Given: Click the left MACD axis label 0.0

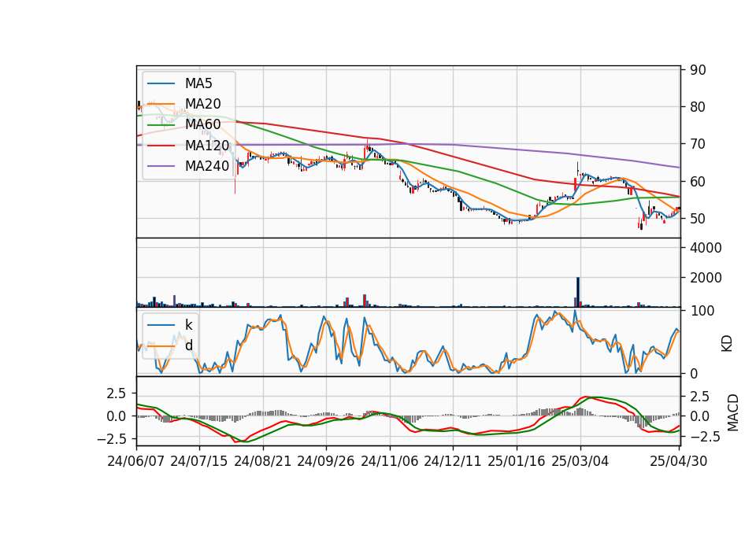Looking at the screenshot, I should coord(117,416).
